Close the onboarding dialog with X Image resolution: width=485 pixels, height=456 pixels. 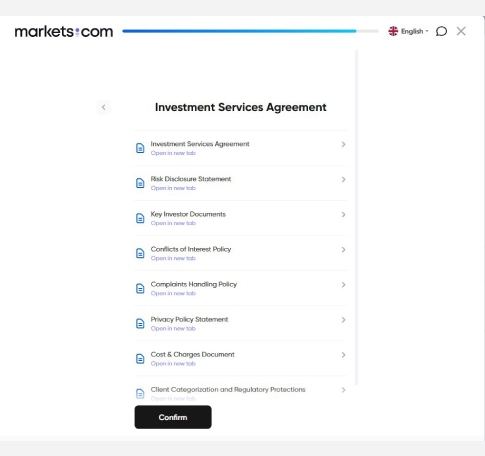(x=461, y=31)
